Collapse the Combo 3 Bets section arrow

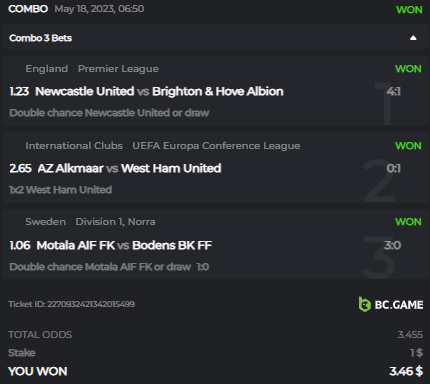(413, 38)
